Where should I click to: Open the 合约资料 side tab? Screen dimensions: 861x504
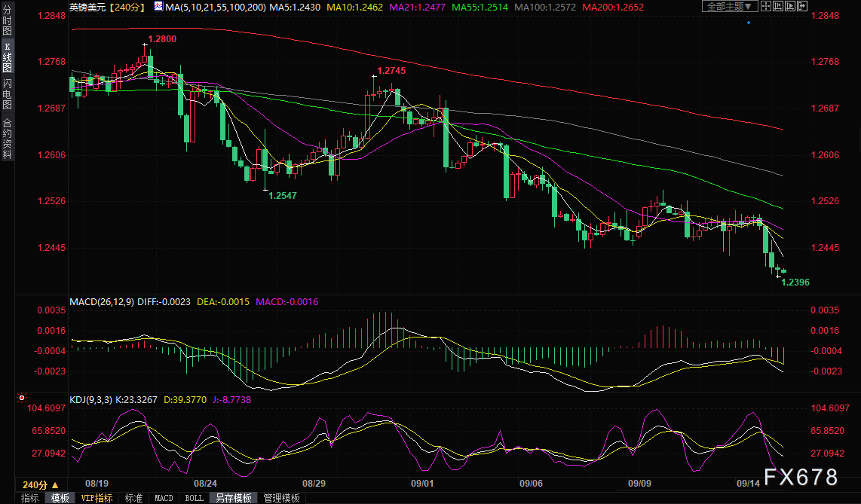(x=7, y=138)
